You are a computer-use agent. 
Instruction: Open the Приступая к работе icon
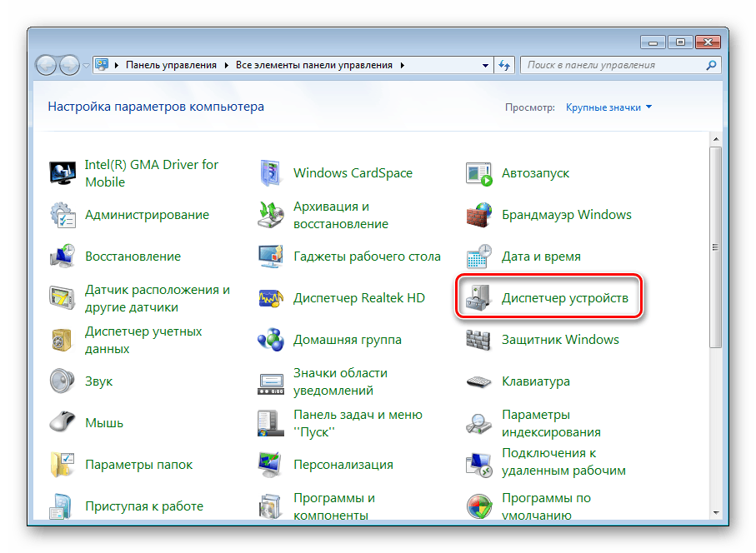(x=61, y=506)
